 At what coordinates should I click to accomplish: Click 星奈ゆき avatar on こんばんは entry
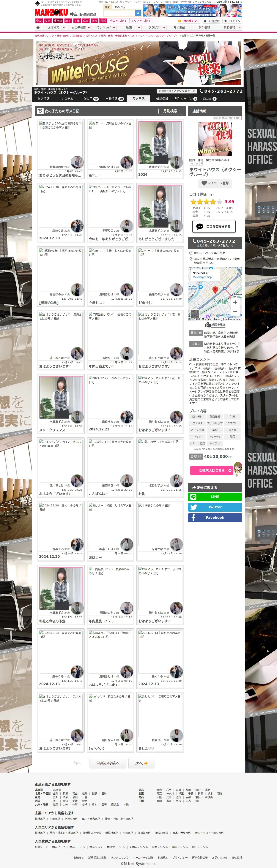pyautogui.click(x=127, y=481)
